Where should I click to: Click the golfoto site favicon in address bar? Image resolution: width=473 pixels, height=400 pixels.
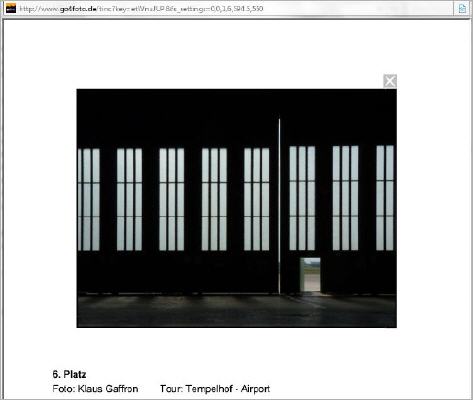click(x=11, y=8)
